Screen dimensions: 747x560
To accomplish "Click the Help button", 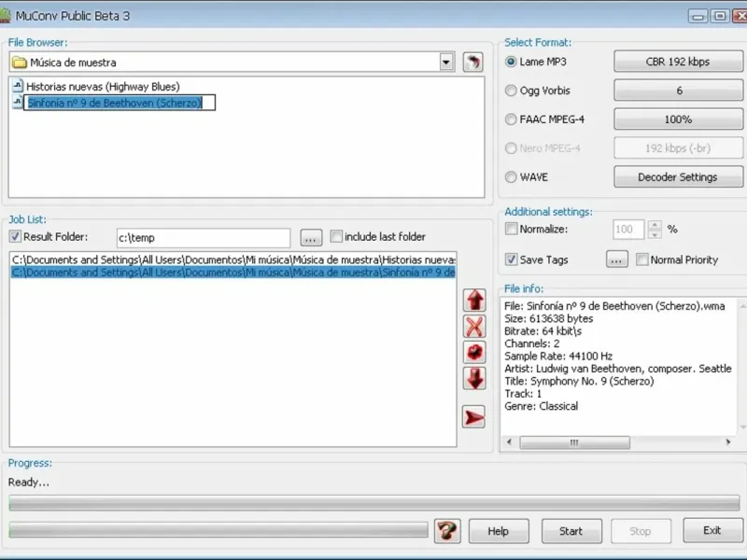I will [499, 531].
